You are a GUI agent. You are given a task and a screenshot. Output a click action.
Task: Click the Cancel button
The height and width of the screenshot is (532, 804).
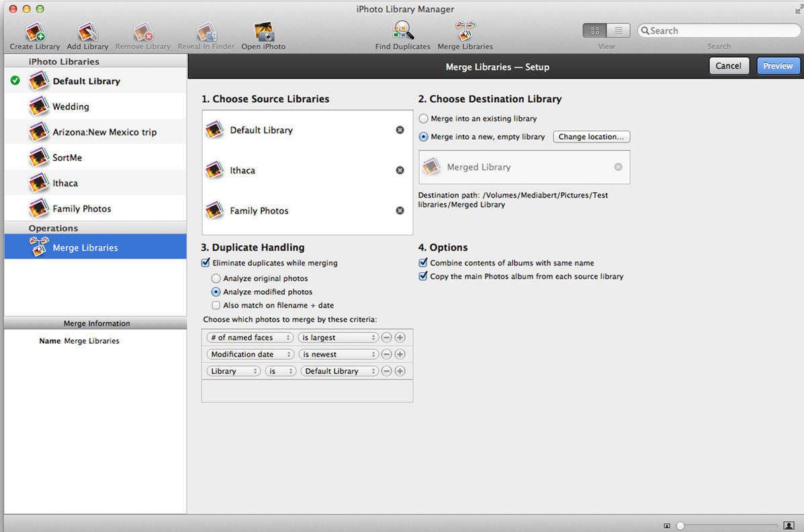[729, 66]
